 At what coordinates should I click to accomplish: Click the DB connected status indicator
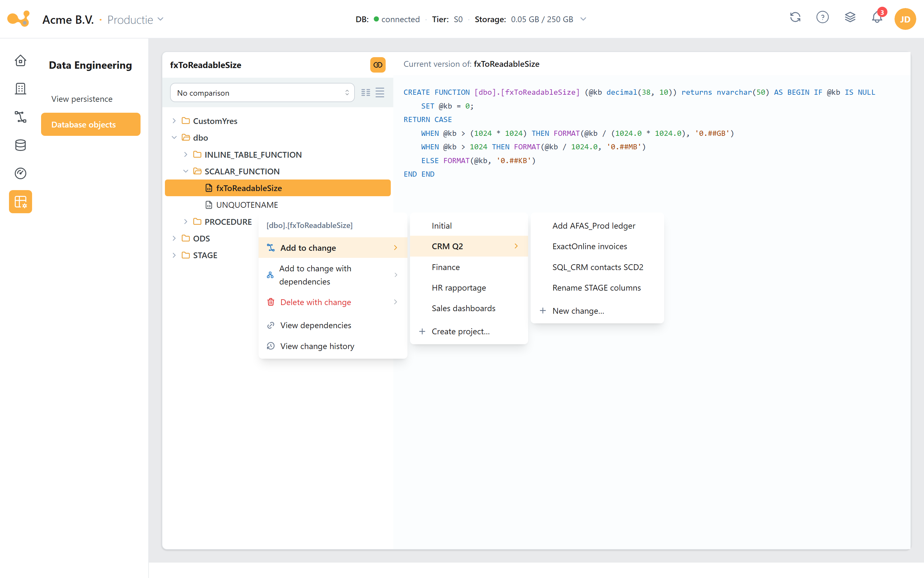coord(387,19)
